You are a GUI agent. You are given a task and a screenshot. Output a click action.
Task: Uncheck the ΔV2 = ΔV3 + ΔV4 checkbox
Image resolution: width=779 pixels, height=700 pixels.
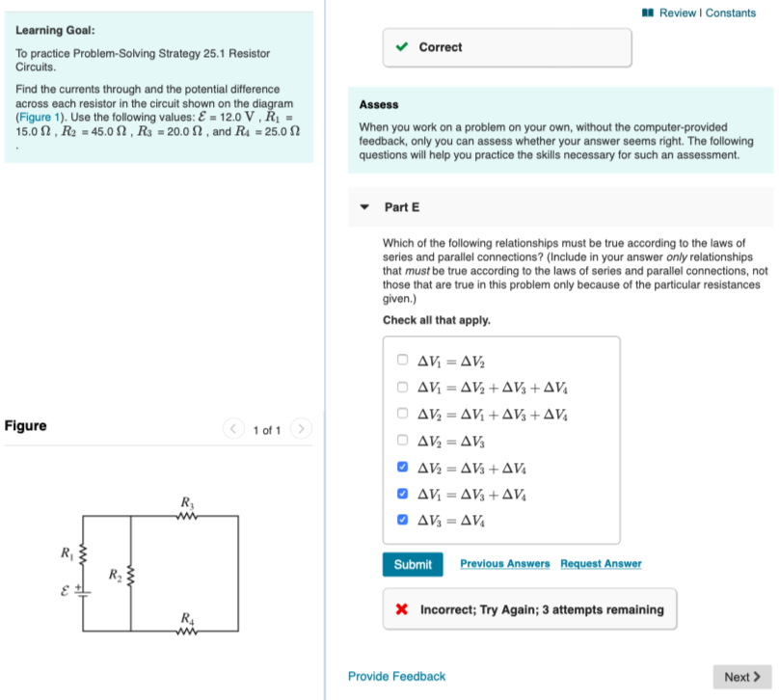[402, 467]
